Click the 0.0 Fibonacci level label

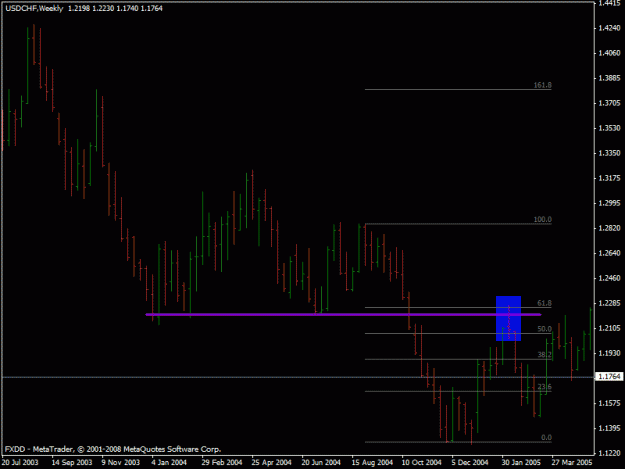click(546, 437)
